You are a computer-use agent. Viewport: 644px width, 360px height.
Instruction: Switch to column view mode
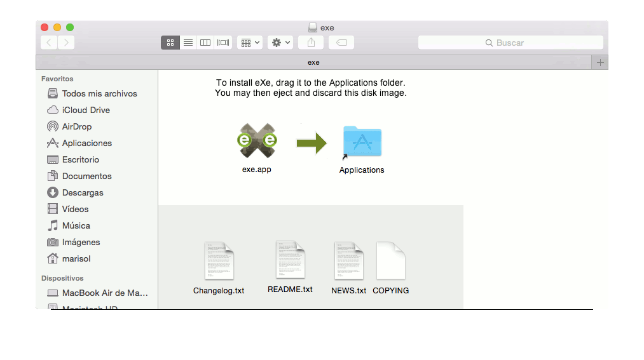click(x=205, y=43)
